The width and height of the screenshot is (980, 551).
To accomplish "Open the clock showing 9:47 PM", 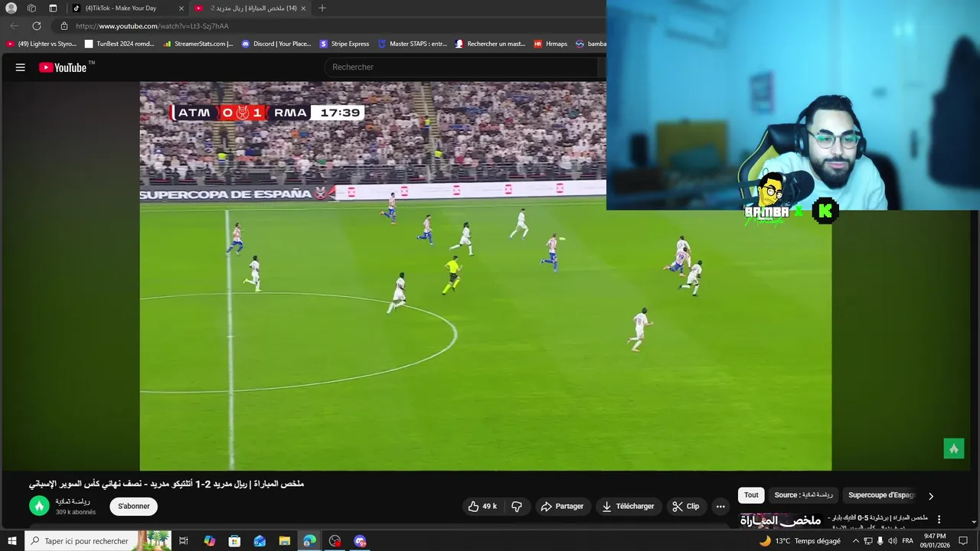I will coord(935,541).
